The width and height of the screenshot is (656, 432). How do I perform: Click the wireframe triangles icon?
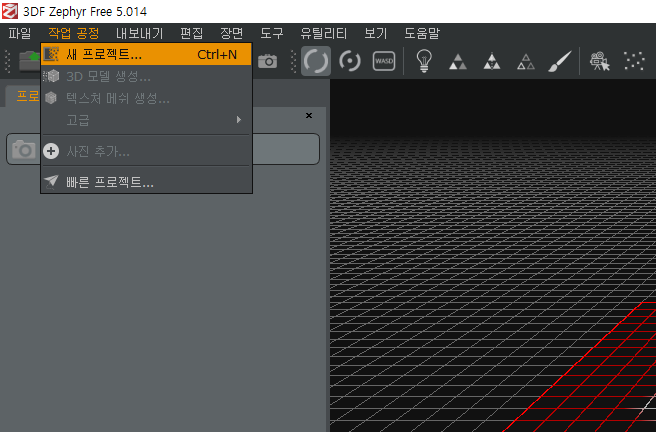(526, 62)
